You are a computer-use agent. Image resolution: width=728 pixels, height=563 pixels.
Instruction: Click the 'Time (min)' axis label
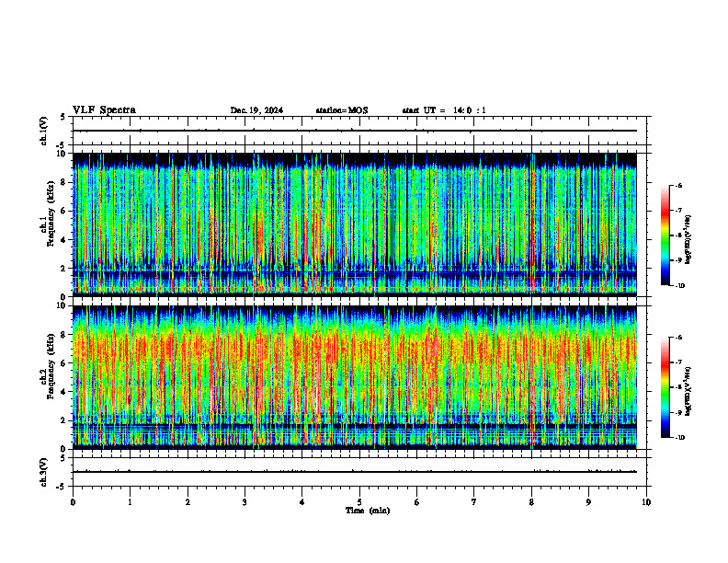[368, 511]
